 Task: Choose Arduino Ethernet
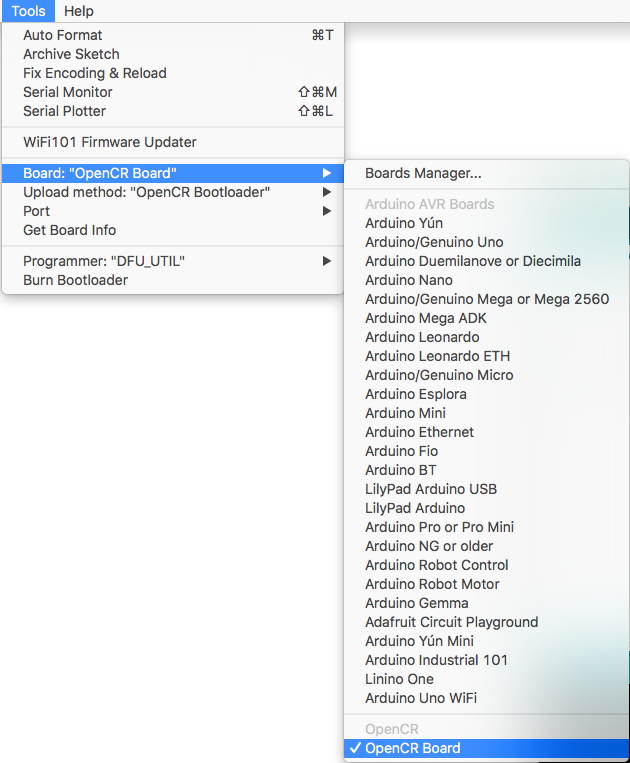[486, 432]
